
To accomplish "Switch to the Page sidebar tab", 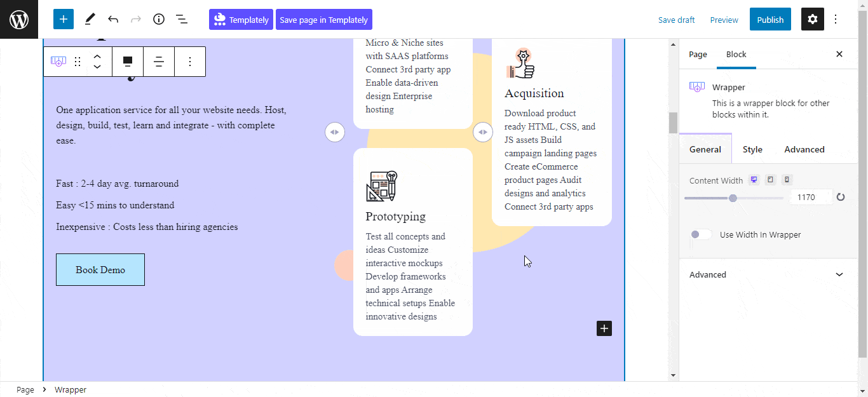I will coord(698,54).
